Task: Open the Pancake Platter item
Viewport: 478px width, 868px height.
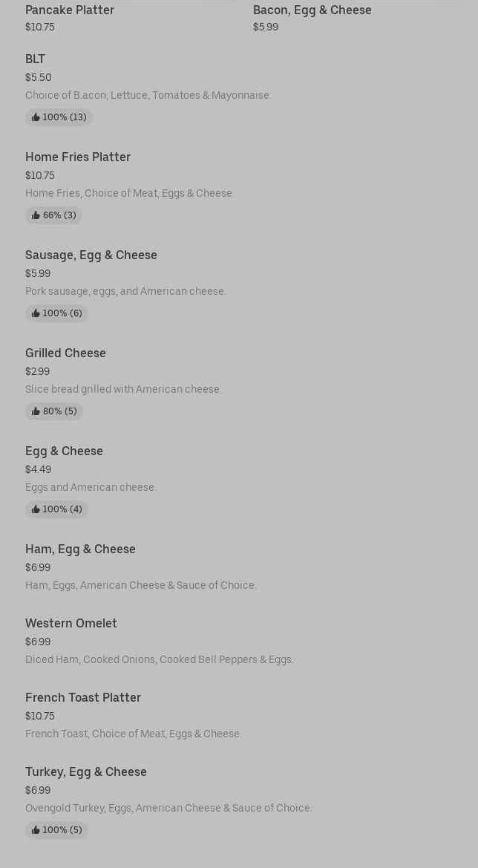Action: click(x=70, y=10)
